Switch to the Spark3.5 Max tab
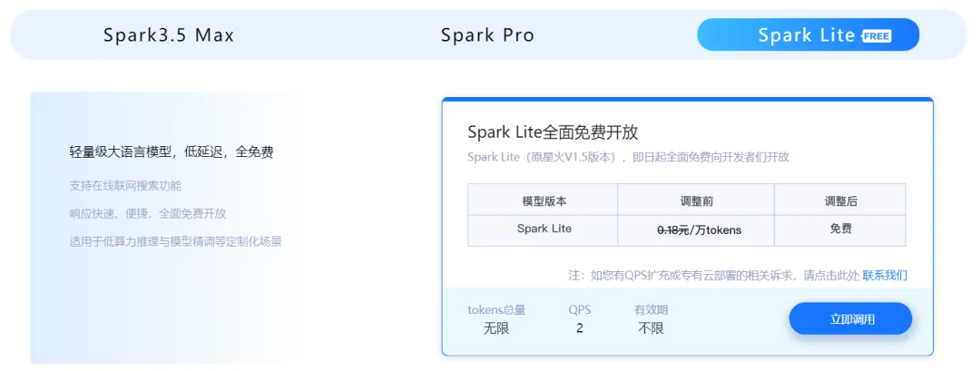This screenshot has width=980, height=371. [169, 35]
